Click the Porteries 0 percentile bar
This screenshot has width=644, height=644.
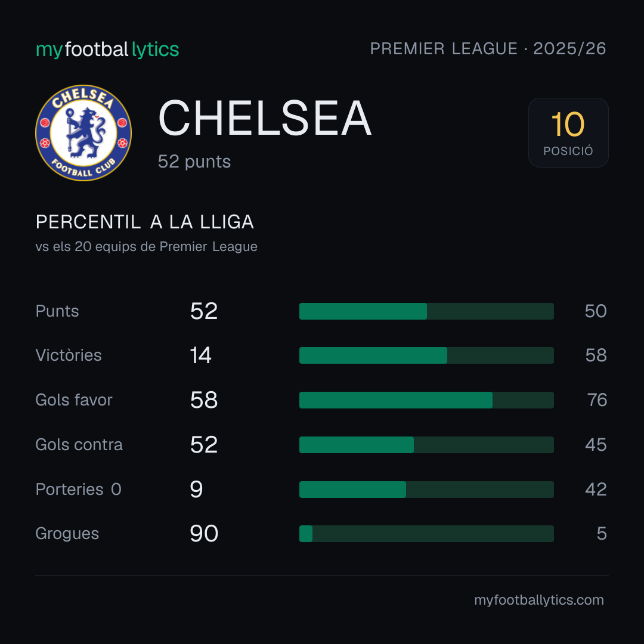click(x=426, y=490)
